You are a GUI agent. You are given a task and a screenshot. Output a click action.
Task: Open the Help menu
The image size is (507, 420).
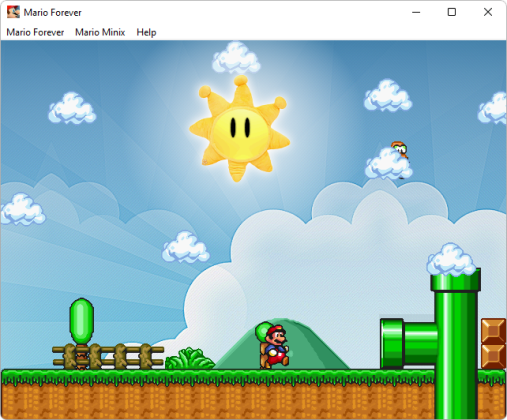pos(146,32)
